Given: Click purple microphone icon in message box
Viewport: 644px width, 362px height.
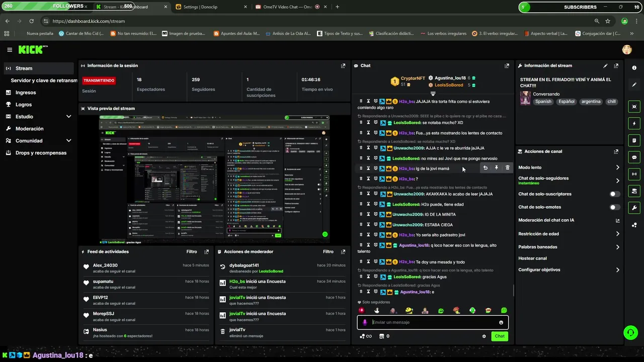Looking at the screenshot, I should tap(365, 322).
